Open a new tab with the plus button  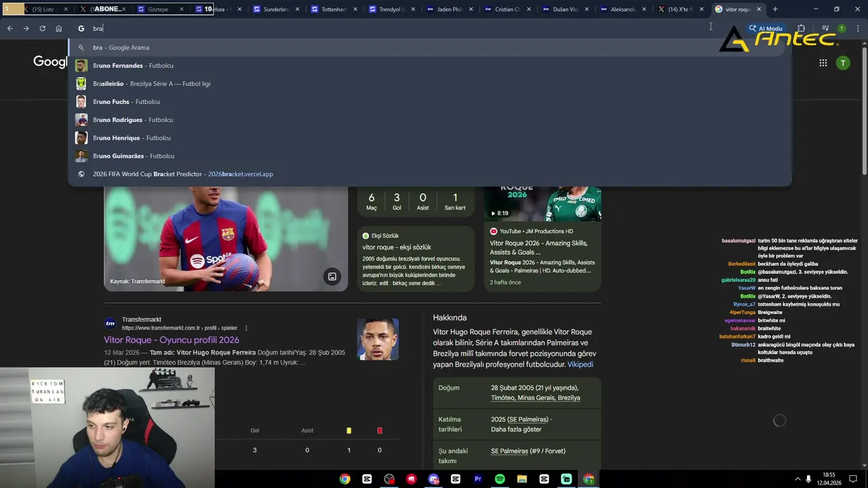click(x=775, y=9)
